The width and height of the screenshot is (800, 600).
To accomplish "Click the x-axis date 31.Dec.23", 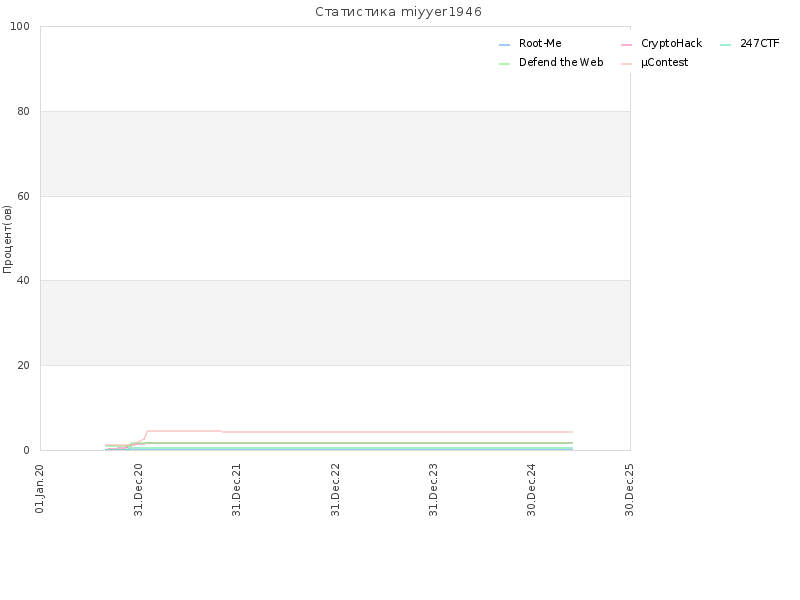I will (x=433, y=490).
